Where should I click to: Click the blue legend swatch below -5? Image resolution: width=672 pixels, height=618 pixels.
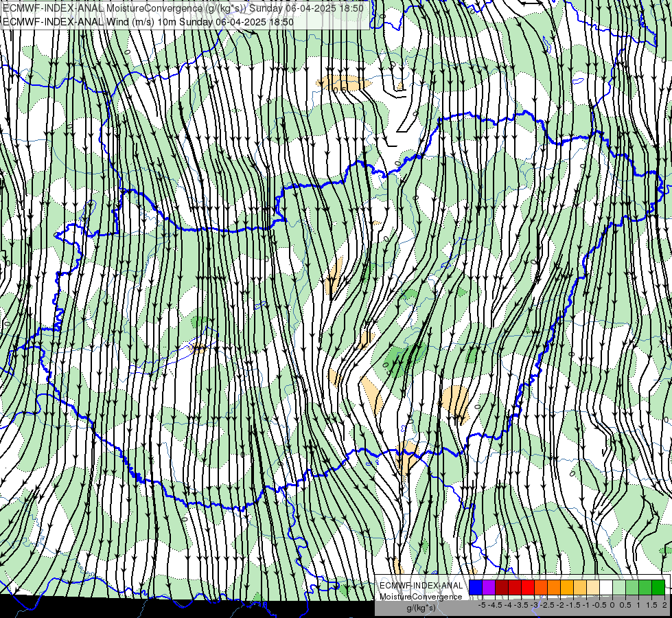click(476, 587)
